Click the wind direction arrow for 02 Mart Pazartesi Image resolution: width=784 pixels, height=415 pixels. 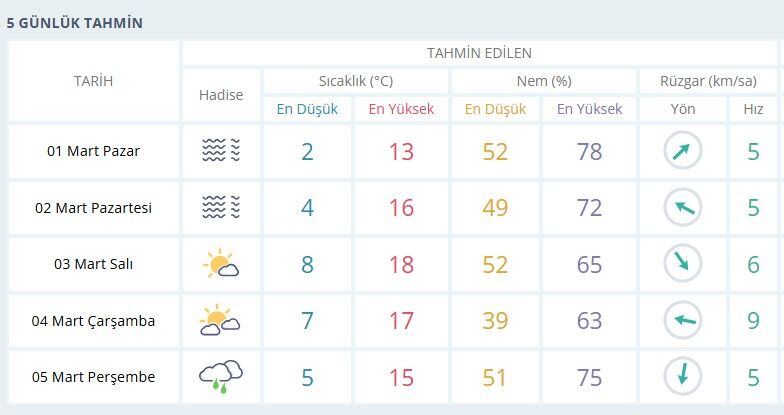click(x=683, y=208)
